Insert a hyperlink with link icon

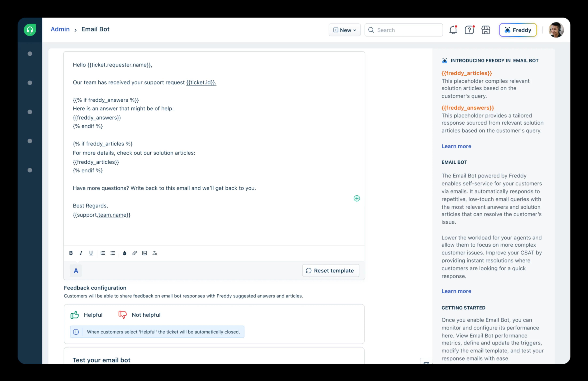134,253
